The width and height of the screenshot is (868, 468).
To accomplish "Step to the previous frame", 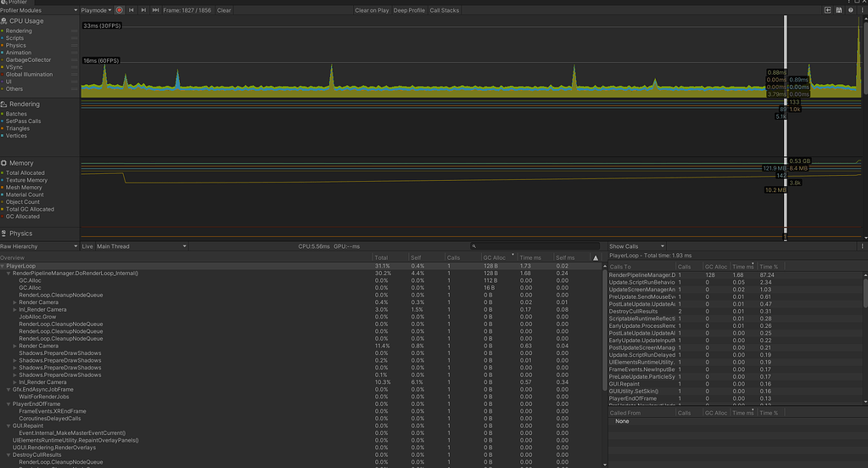I will (x=132, y=10).
